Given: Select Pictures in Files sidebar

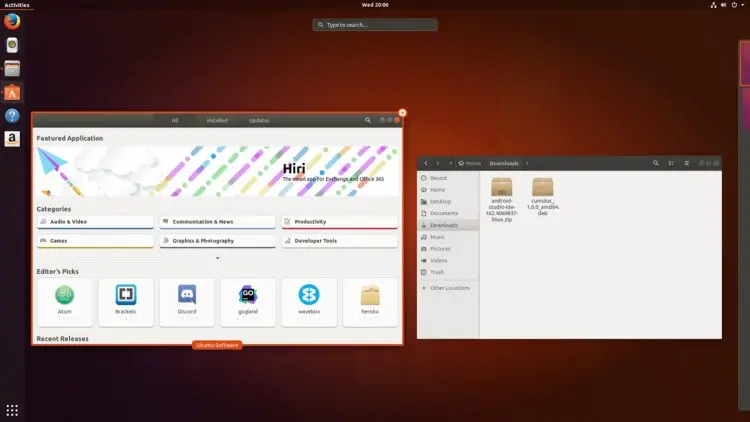Looking at the screenshot, I should (x=448, y=249).
